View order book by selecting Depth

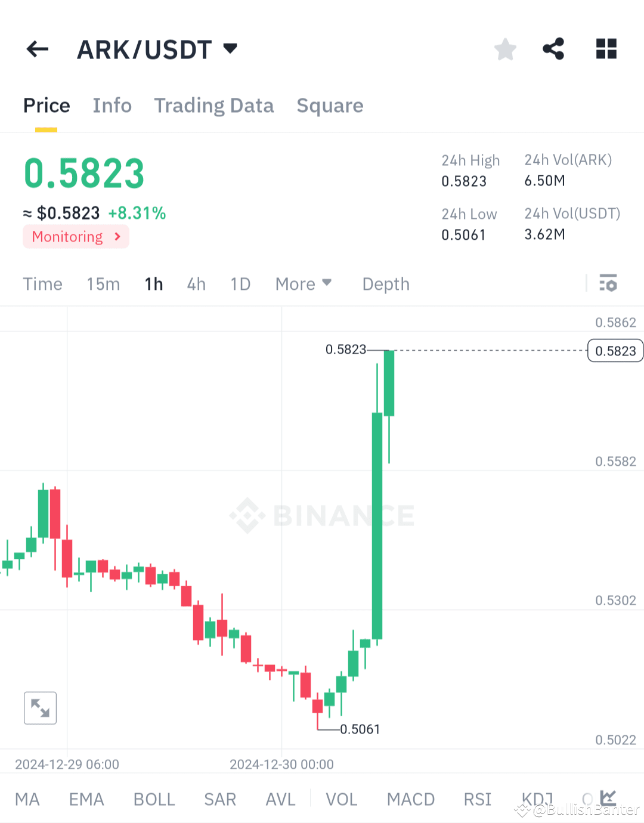click(385, 284)
